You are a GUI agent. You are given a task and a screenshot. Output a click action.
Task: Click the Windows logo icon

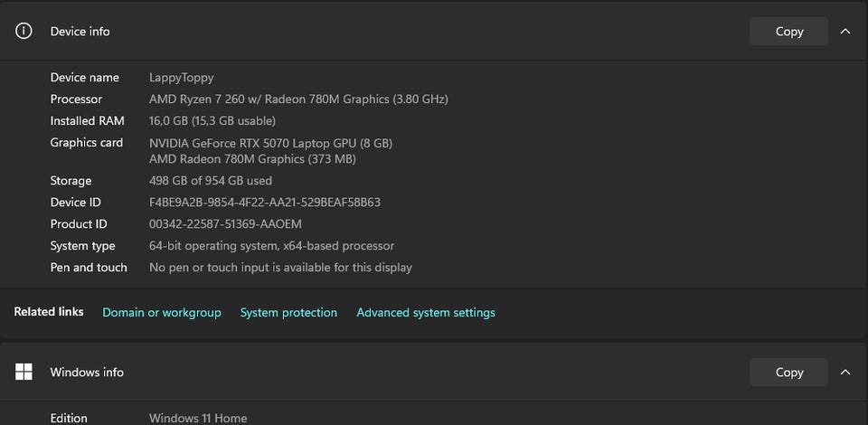(x=24, y=372)
